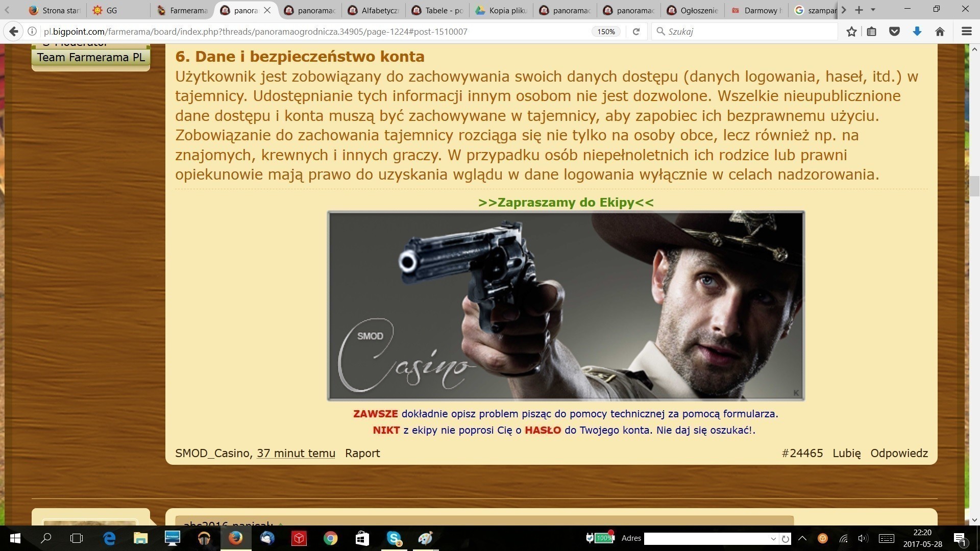Viewport: 980px width, 551px height.
Task: Reload the current page
Action: (x=636, y=32)
